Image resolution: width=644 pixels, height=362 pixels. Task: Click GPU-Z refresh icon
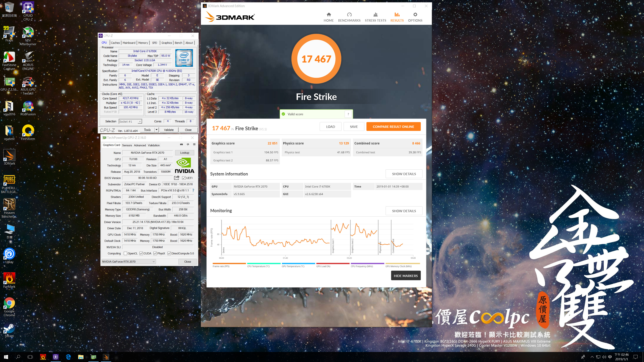click(x=188, y=144)
